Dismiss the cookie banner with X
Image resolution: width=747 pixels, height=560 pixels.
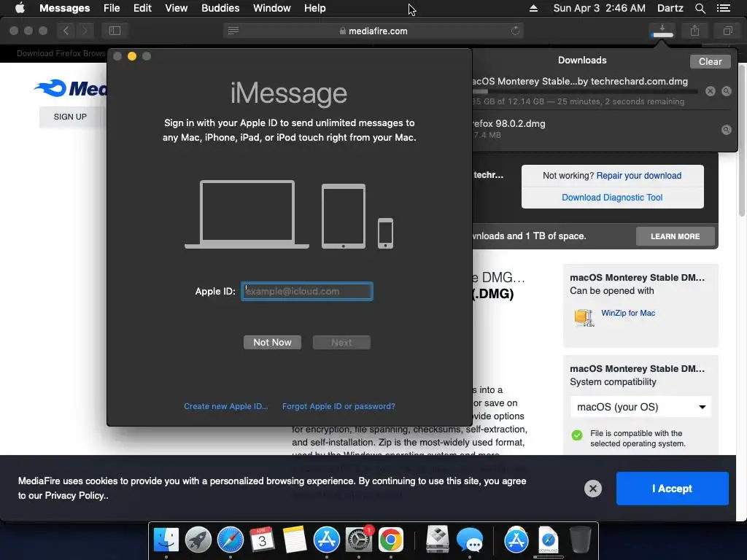coord(592,489)
